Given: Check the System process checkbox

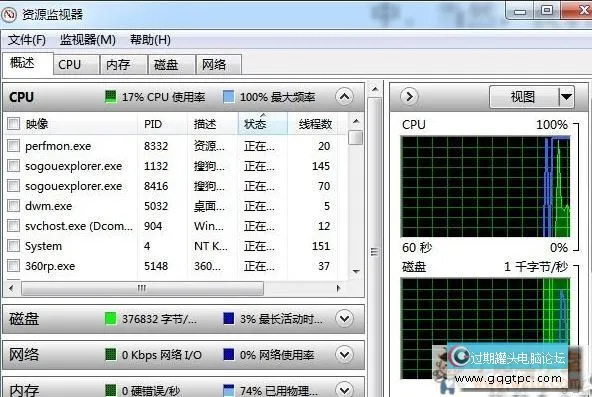Looking at the screenshot, I should pos(13,245).
